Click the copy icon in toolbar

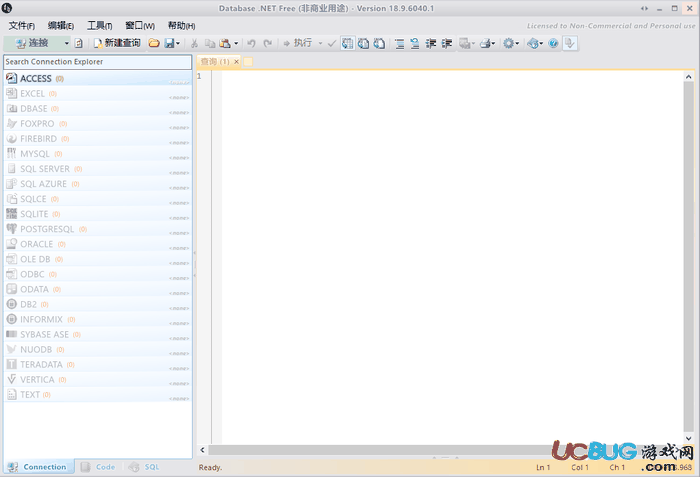coord(210,43)
